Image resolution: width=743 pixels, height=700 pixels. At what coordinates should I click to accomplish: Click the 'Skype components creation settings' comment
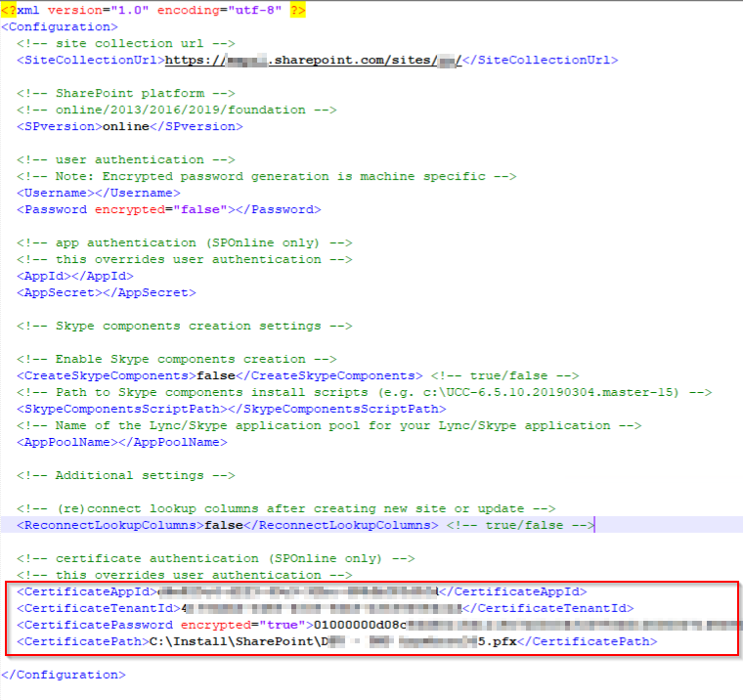(184, 326)
